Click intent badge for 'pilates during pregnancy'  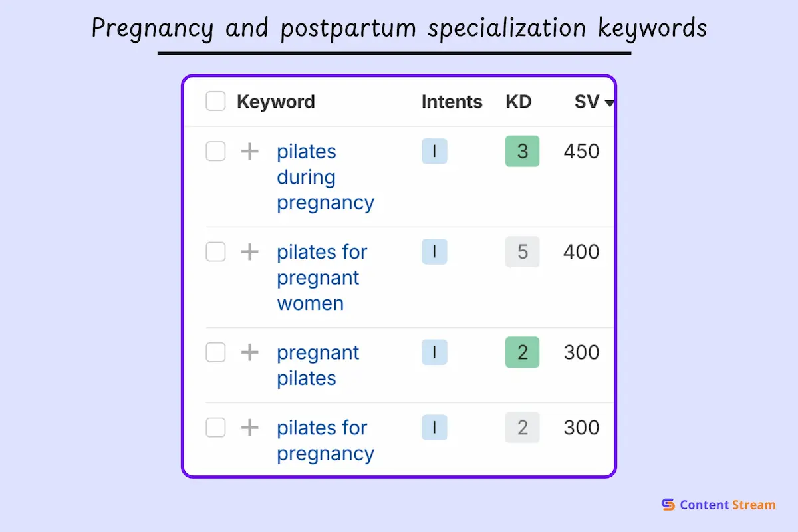tap(434, 152)
